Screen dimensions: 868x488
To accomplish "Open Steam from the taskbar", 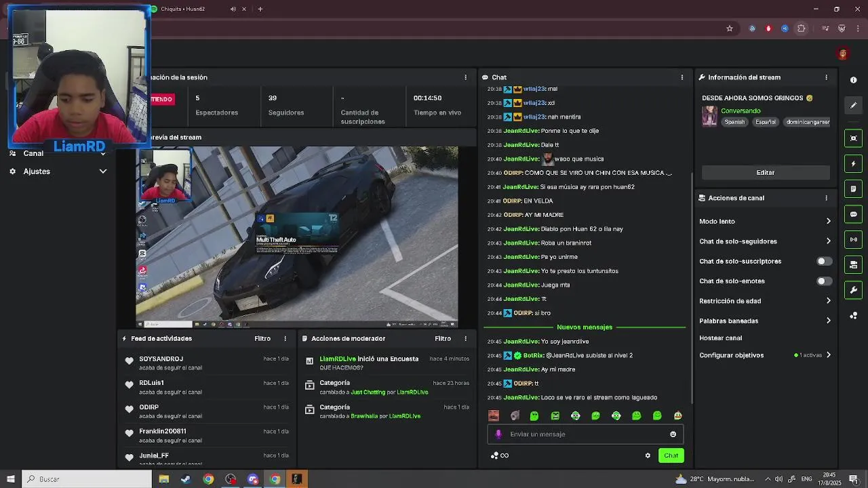I will [x=186, y=479].
